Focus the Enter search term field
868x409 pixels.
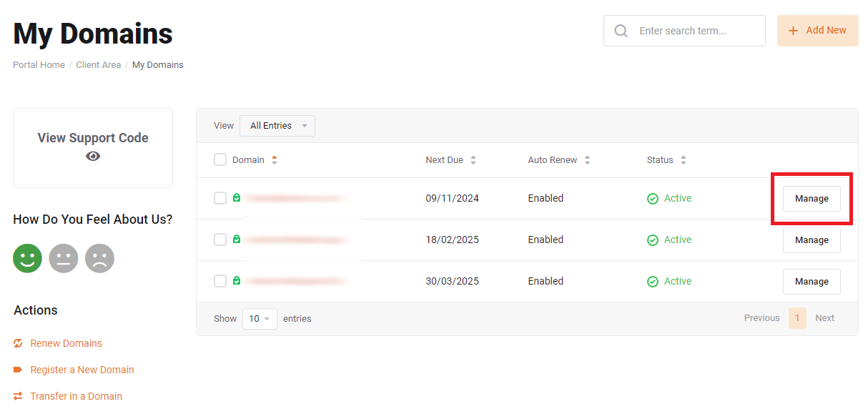tap(684, 31)
